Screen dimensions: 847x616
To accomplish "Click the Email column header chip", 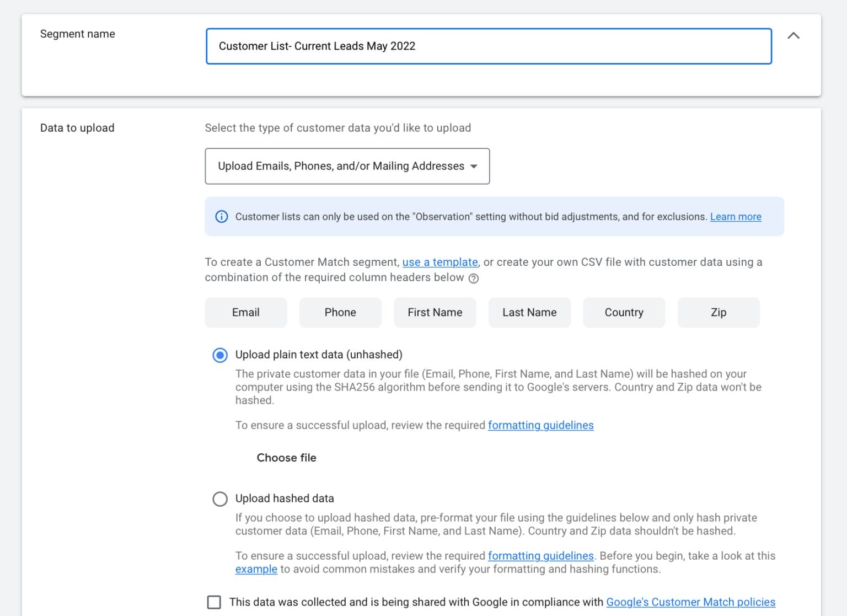I will pyautogui.click(x=245, y=313).
